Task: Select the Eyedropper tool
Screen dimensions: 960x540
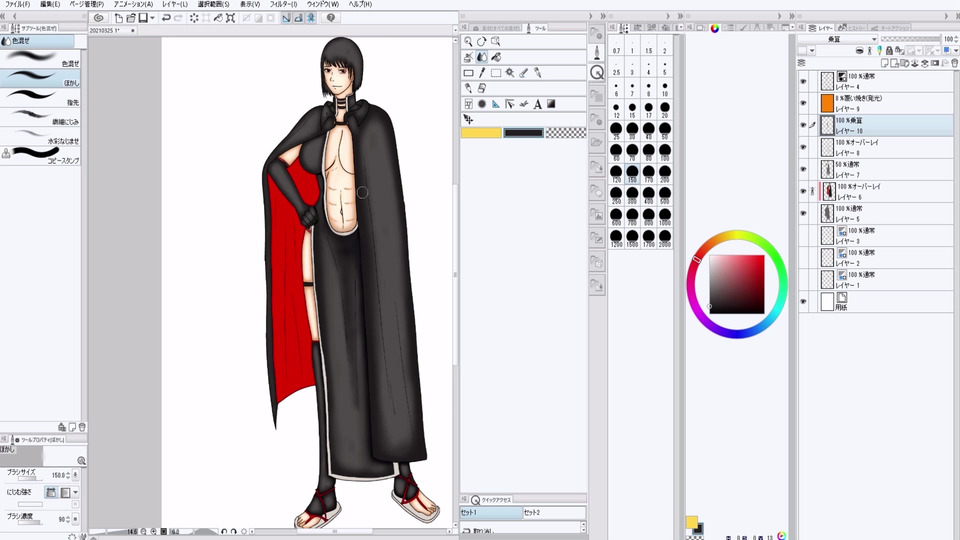Action: [482, 73]
